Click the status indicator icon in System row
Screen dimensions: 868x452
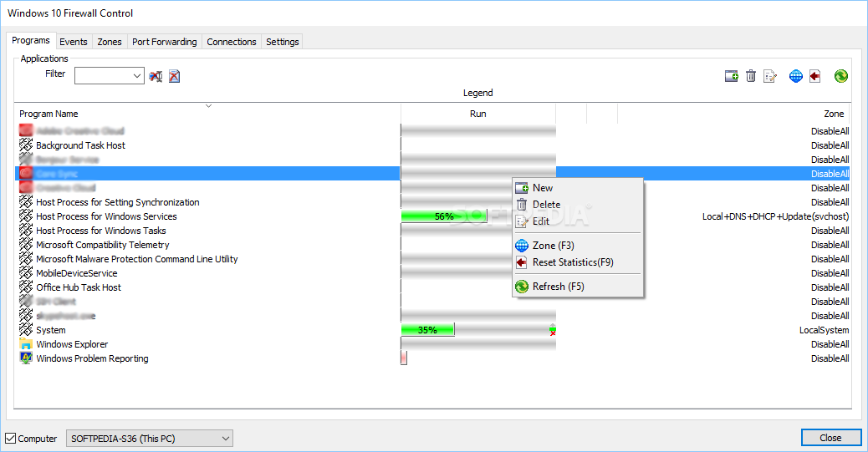coord(553,330)
